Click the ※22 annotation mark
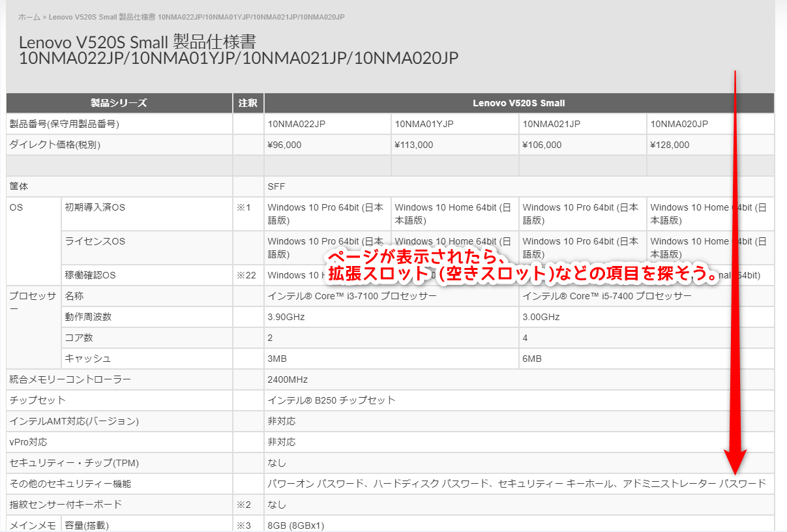The width and height of the screenshot is (787, 532). tap(246, 275)
